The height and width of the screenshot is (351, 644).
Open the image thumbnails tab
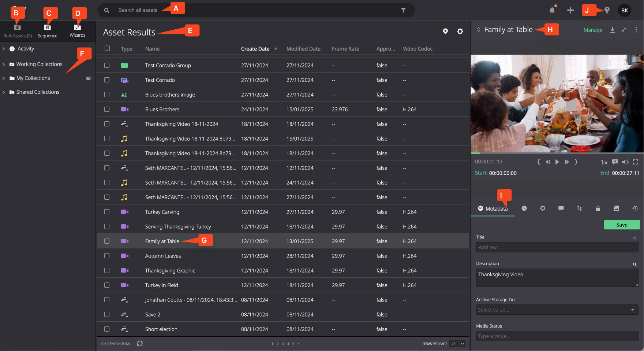click(x=616, y=208)
